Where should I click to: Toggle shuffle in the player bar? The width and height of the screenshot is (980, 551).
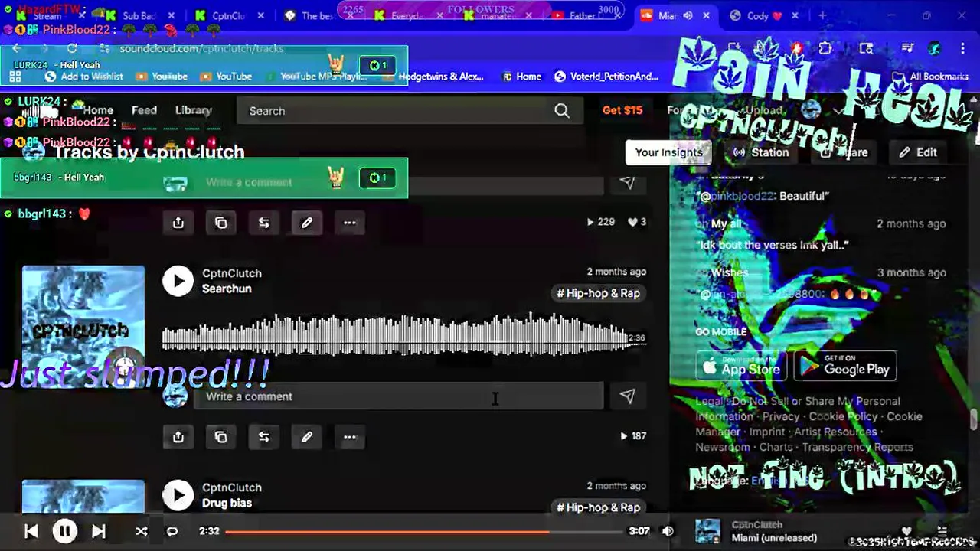pos(141,531)
